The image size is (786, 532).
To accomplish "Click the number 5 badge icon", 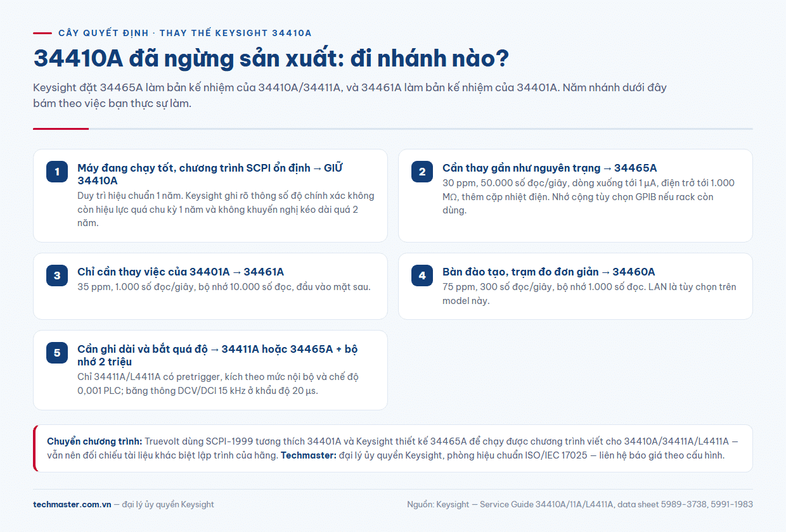I will [57, 353].
